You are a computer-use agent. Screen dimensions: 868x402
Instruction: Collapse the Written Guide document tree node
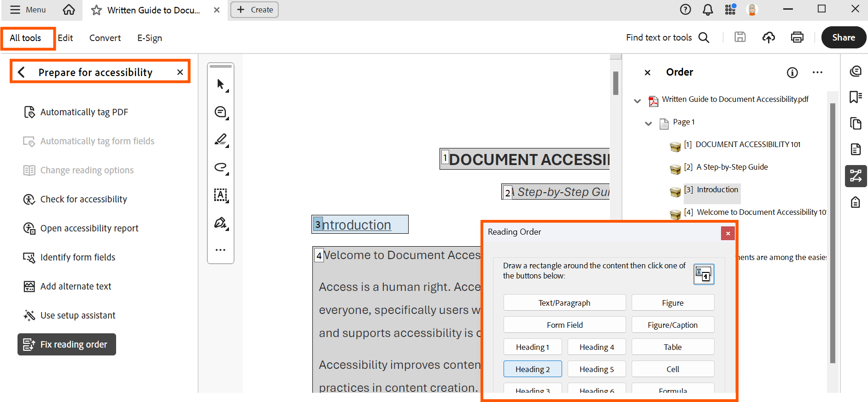[x=637, y=100]
